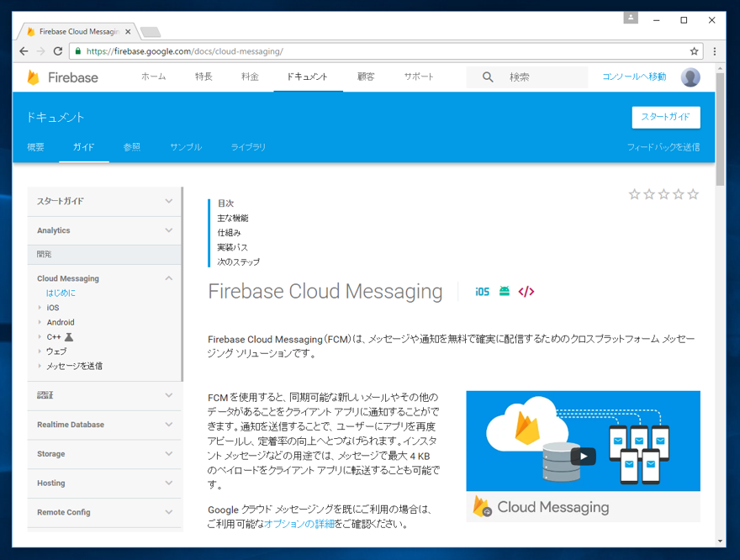The height and width of the screenshot is (560, 740).
Task: Jump to 実装パス in contents
Action: pos(232,247)
